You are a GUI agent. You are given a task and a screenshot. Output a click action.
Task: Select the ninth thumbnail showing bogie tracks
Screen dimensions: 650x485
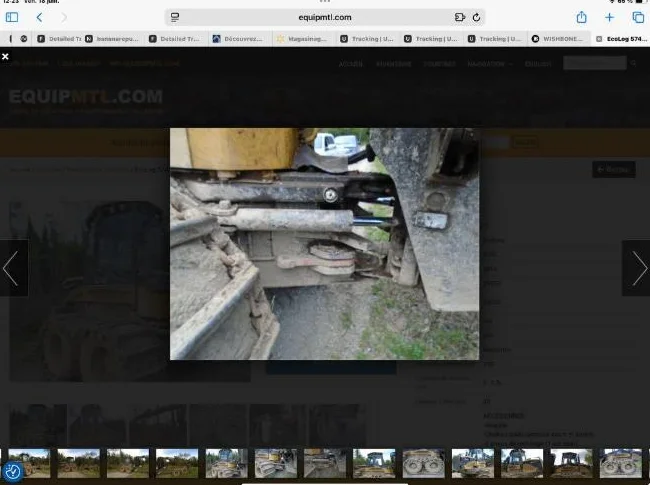(x=424, y=463)
